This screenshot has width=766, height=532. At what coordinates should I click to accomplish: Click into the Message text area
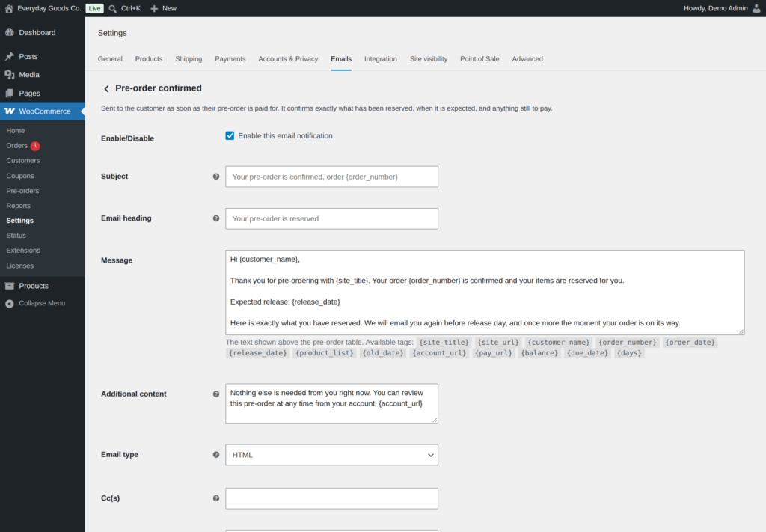click(485, 293)
